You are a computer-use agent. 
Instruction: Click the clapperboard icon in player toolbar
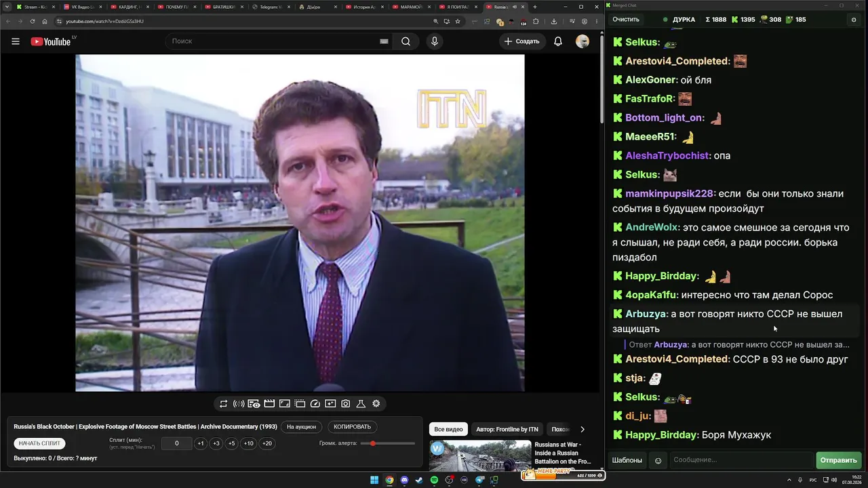(x=269, y=404)
